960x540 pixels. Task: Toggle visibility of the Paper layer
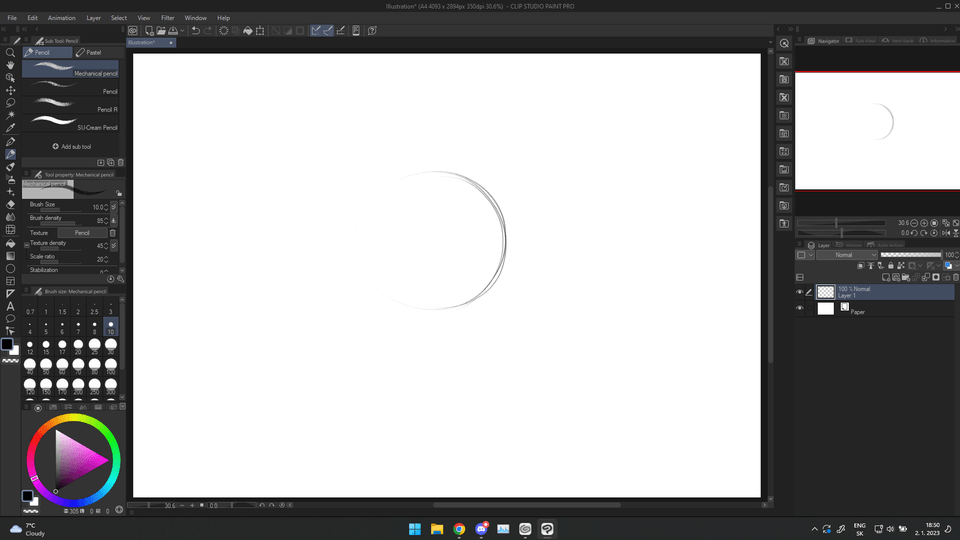(x=799, y=308)
